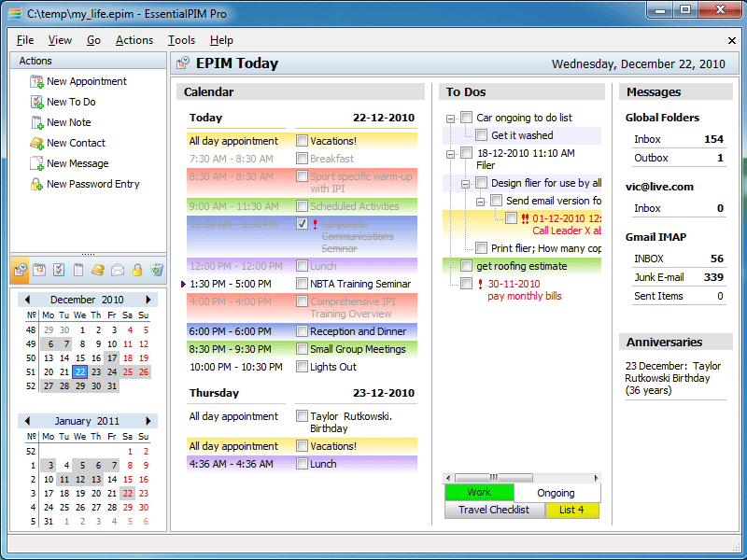Click the To Dos horizontal scrollbar thumb
The width and height of the screenshot is (747, 560).
[494, 477]
